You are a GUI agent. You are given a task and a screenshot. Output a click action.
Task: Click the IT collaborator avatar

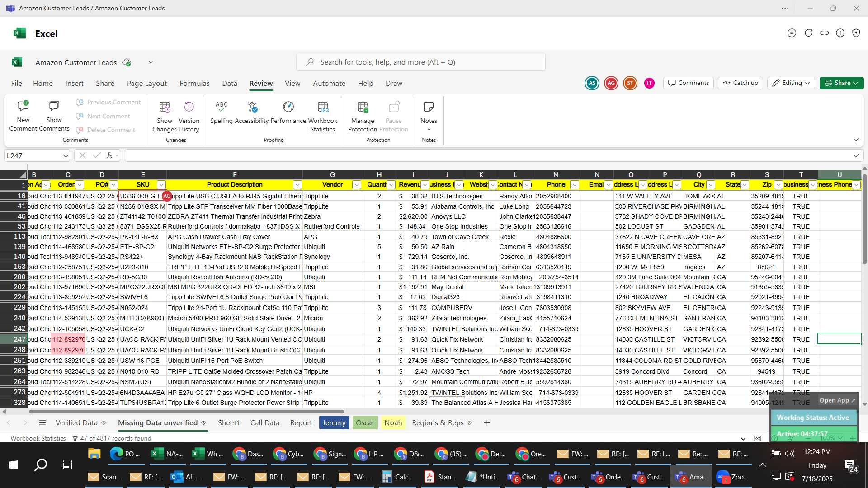coord(649,83)
